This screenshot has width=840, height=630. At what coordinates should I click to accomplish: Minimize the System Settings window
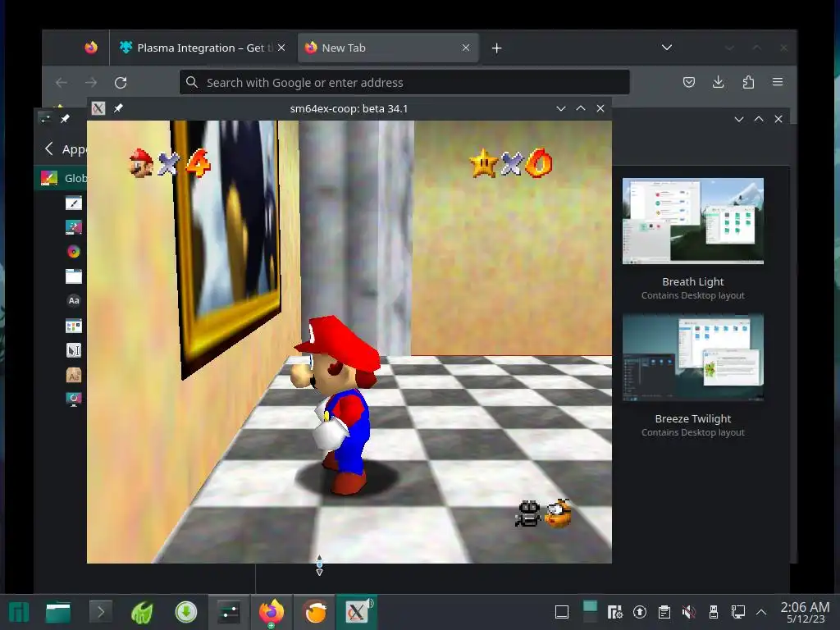coord(739,119)
